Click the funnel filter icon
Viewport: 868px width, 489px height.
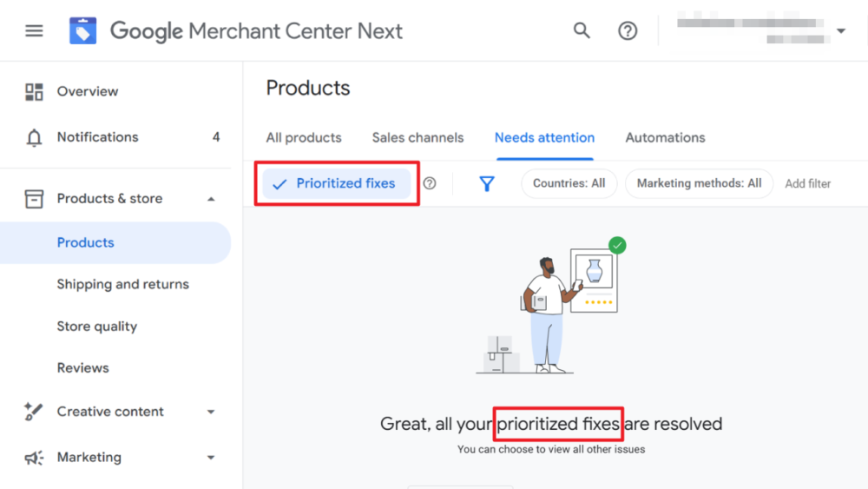(487, 183)
